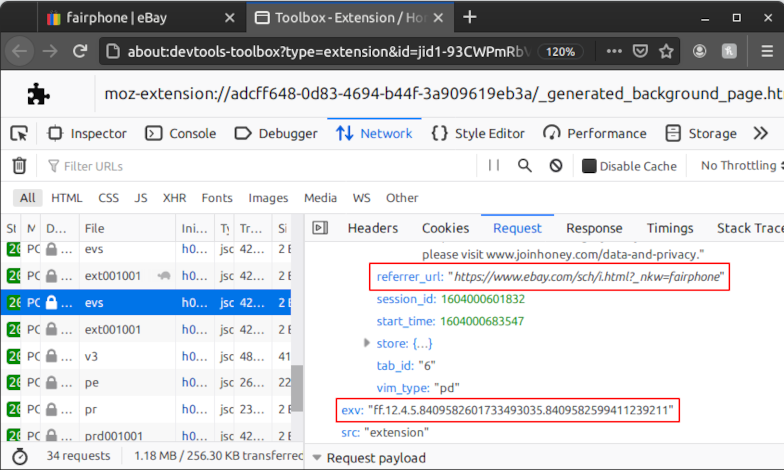Open page actions three-dot menu
Screen dimensions: 784x470
pos(614,51)
